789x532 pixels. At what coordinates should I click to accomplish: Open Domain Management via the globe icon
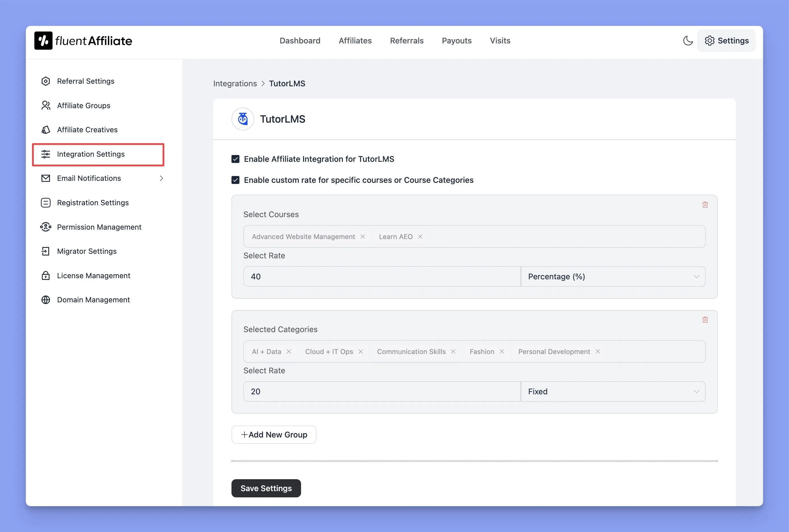(x=45, y=299)
